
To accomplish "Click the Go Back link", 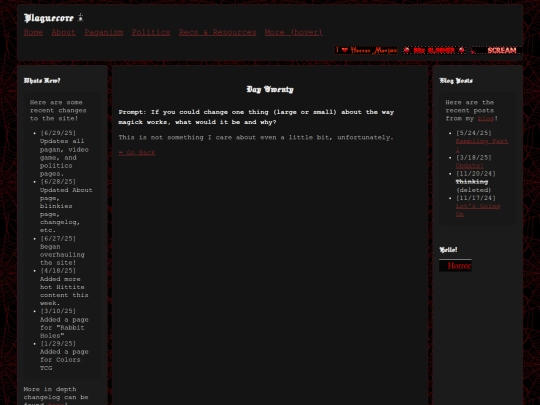I will pyautogui.click(x=137, y=153).
